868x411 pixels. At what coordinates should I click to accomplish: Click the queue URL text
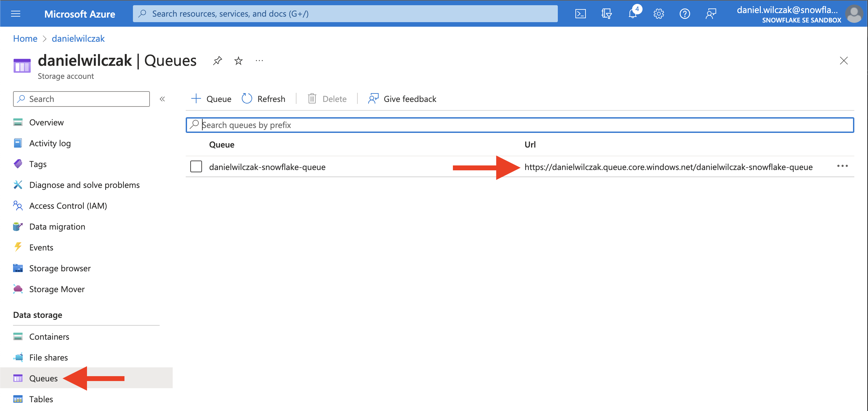click(669, 167)
